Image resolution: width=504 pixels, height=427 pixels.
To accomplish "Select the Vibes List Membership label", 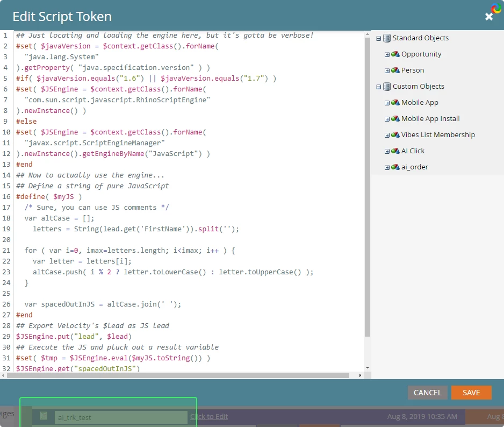I will coord(438,134).
